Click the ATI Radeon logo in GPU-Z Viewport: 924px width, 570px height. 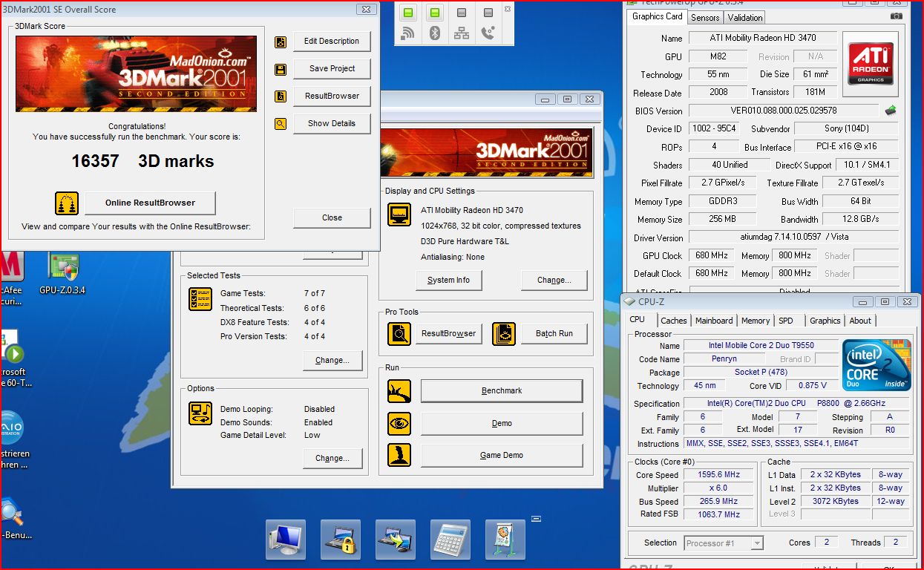[x=872, y=62]
